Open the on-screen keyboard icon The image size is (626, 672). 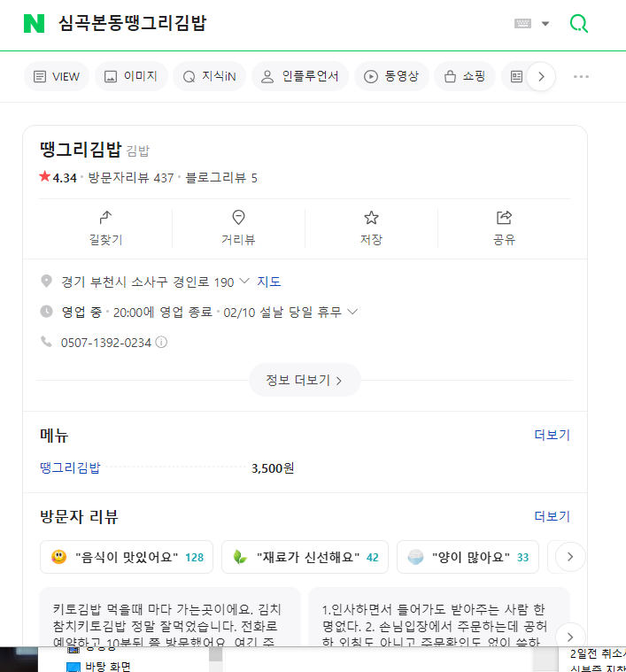point(522,23)
